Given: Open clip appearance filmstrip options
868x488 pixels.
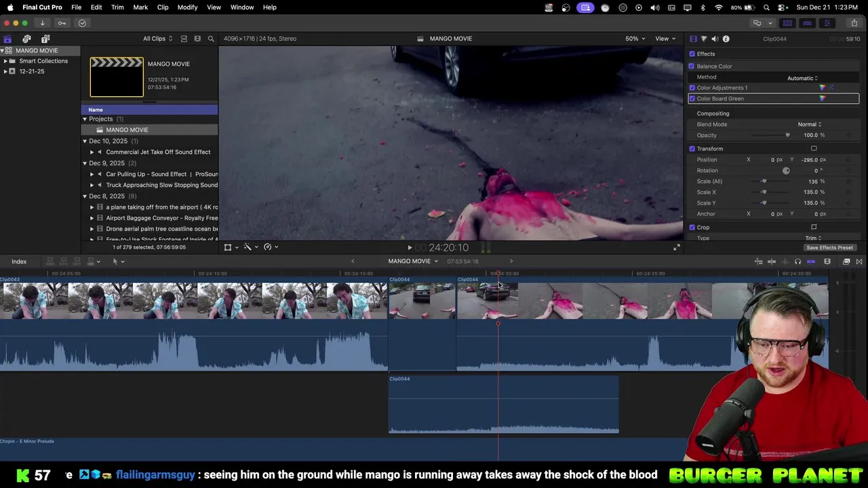Looking at the screenshot, I should point(197,39).
